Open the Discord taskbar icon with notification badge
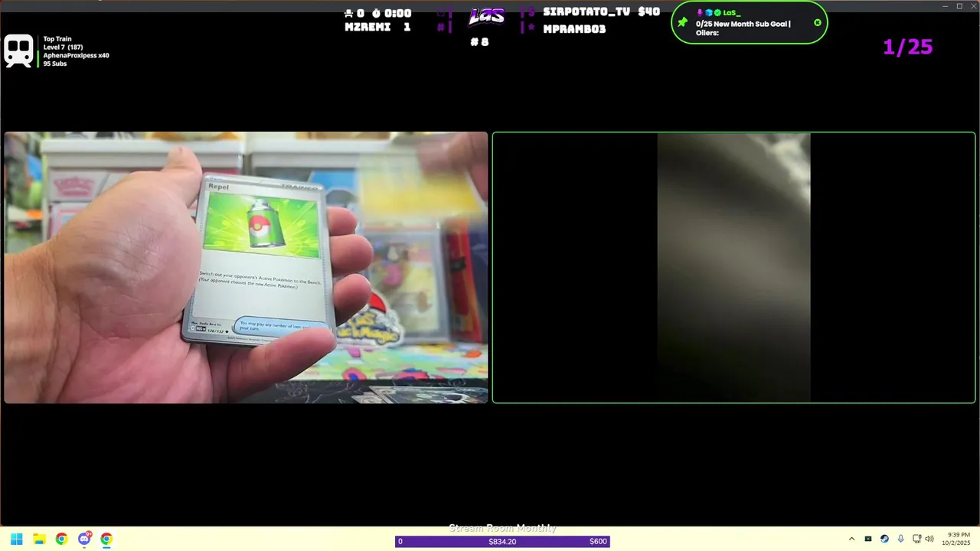Image resolution: width=980 pixels, height=551 pixels. 84,539
